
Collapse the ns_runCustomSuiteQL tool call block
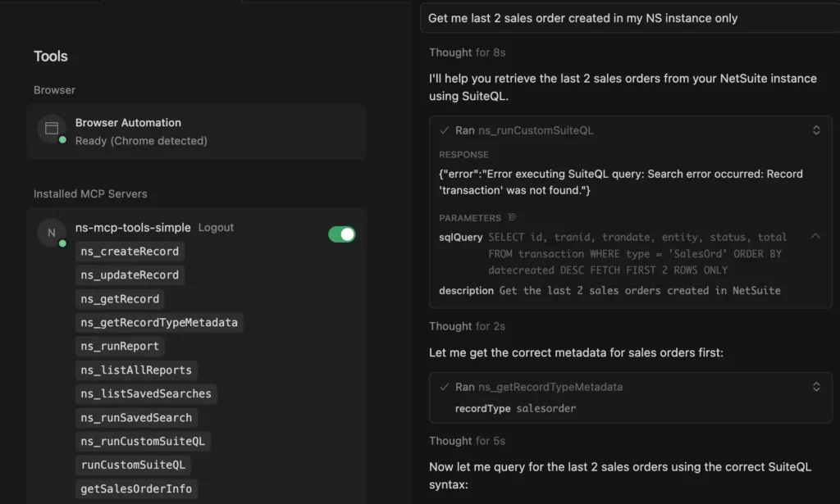pos(816,130)
